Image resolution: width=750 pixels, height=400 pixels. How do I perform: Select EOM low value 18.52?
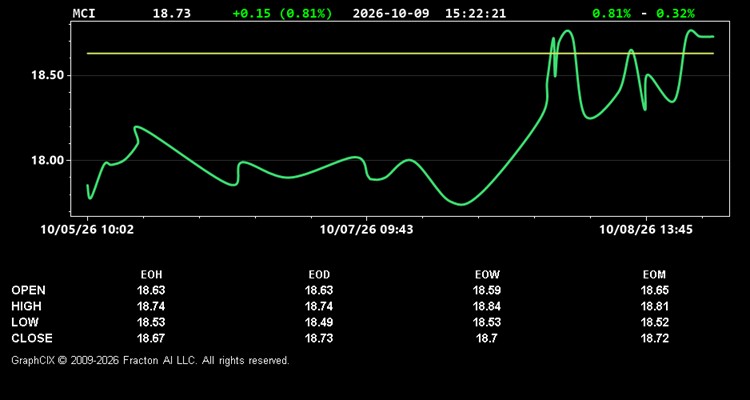[x=654, y=322]
